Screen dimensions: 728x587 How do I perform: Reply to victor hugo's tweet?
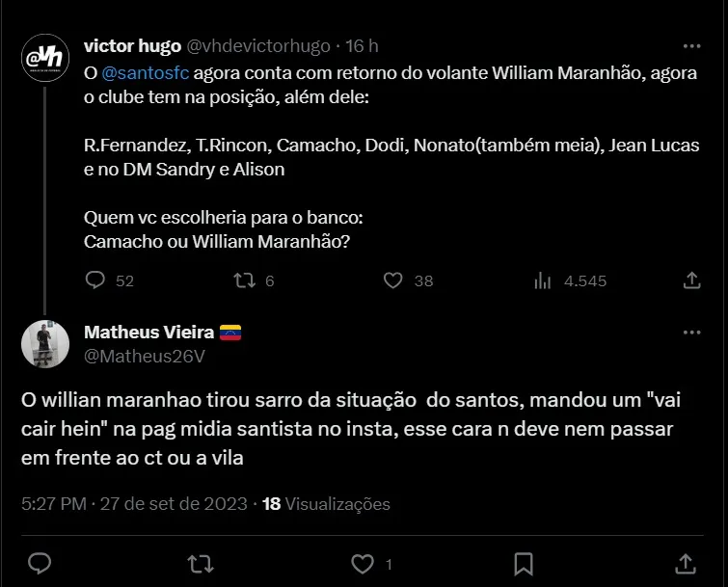[95, 280]
